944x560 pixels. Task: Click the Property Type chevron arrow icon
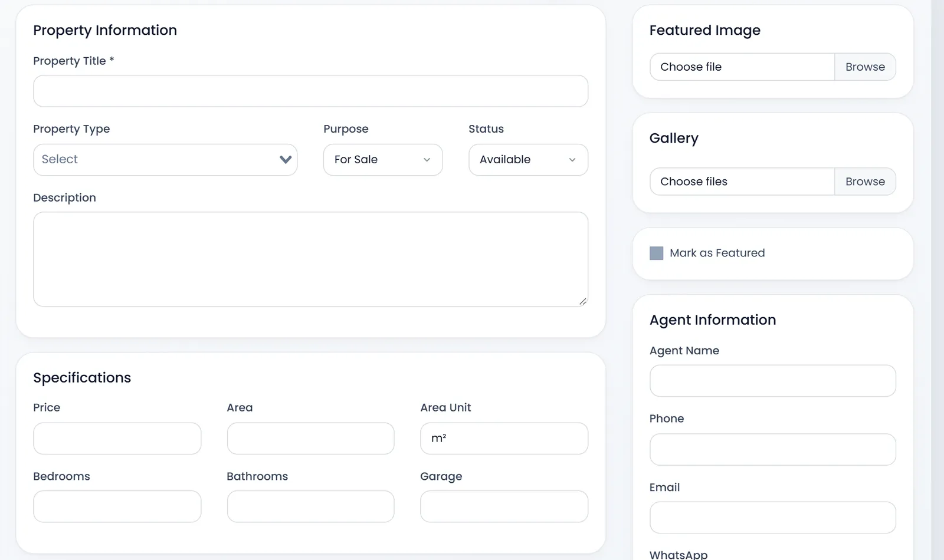coord(286,160)
